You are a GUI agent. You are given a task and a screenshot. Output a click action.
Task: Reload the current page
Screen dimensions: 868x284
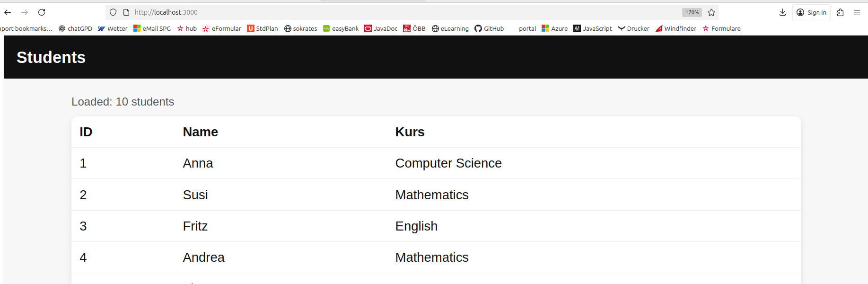[x=42, y=12]
